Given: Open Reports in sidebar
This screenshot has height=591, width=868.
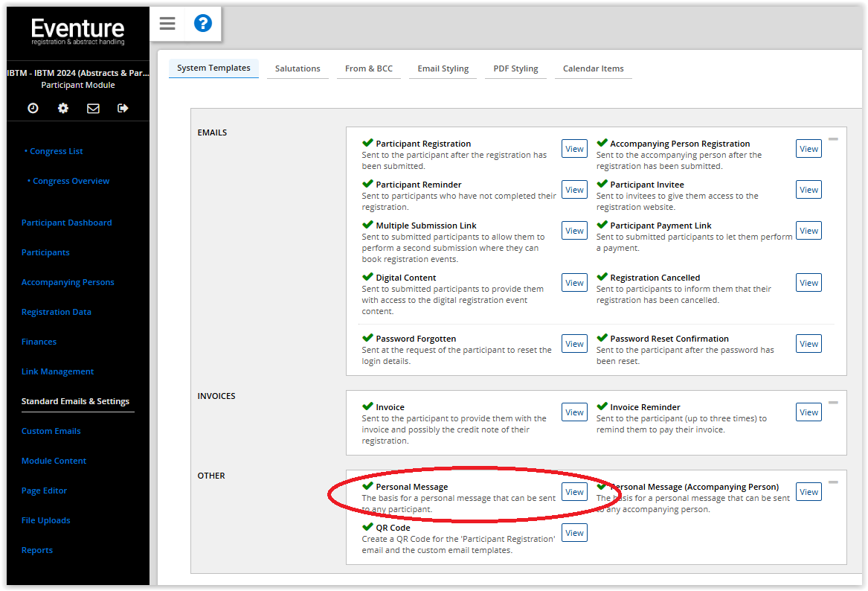Looking at the screenshot, I should (x=37, y=550).
